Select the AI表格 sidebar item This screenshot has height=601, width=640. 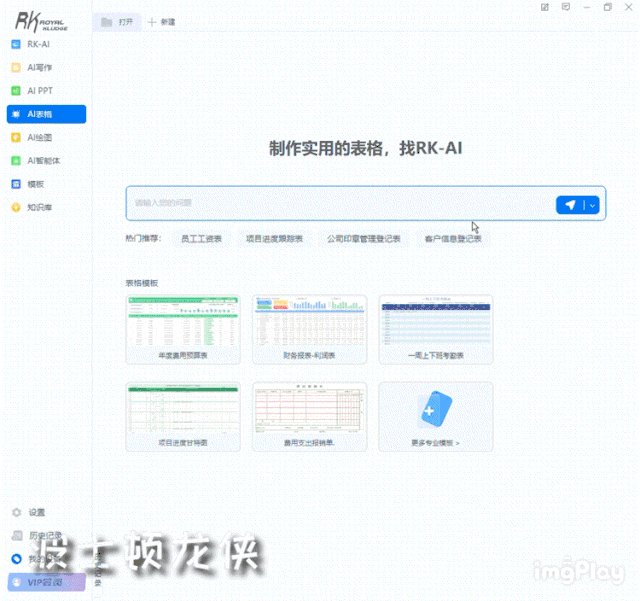click(47, 114)
